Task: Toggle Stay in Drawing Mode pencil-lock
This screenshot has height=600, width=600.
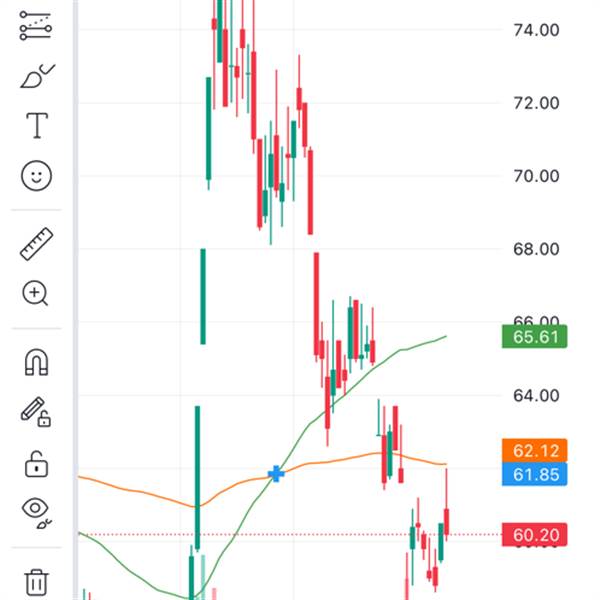Action: tap(36, 412)
